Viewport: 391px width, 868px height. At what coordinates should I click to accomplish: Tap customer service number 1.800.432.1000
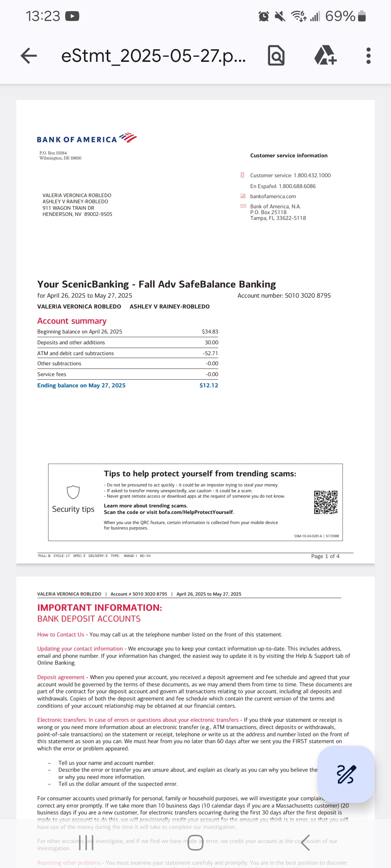coord(312,175)
